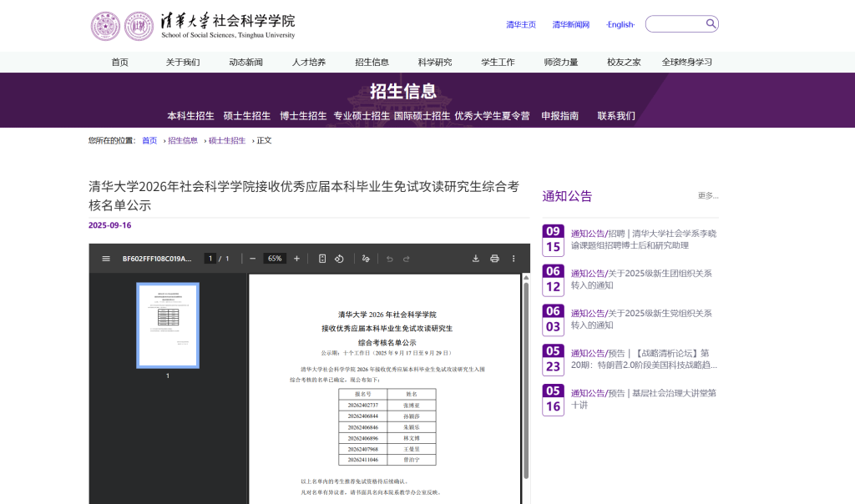Image resolution: width=855 pixels, height=504 pixels.
Task: Rotate the PDF page
Action: (x=339, y=259)
